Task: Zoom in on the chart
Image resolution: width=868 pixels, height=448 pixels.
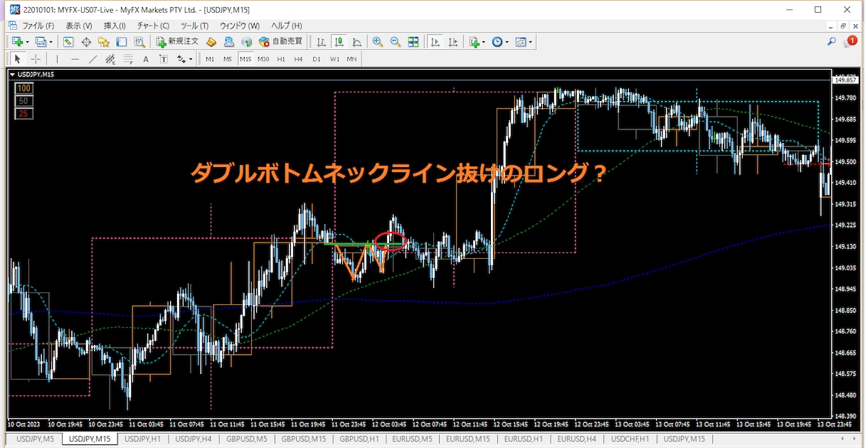Action: click(378, 42)
